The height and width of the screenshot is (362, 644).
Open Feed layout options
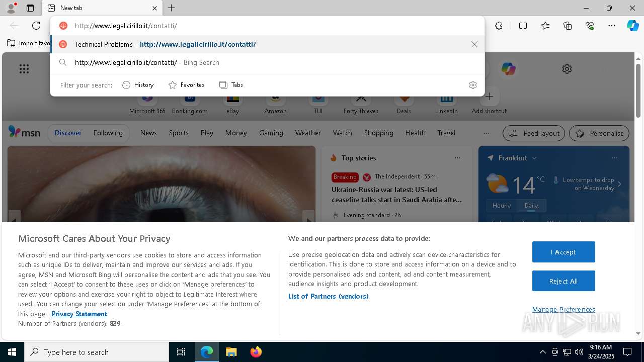coord(534,133)
